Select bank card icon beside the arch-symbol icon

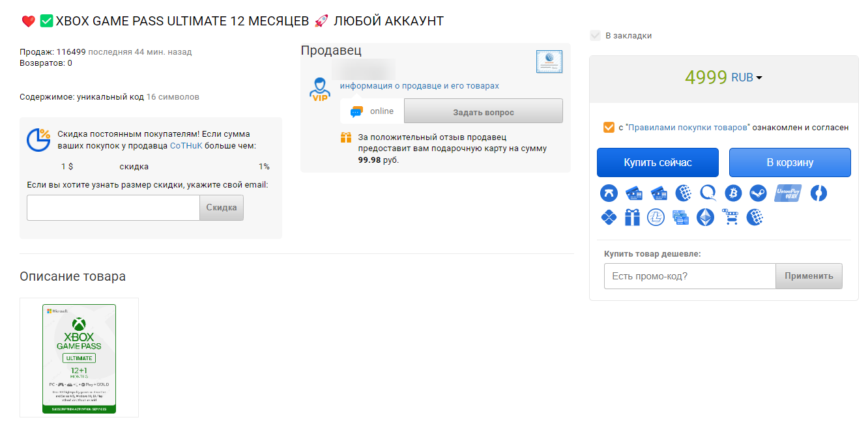(634, 193)
